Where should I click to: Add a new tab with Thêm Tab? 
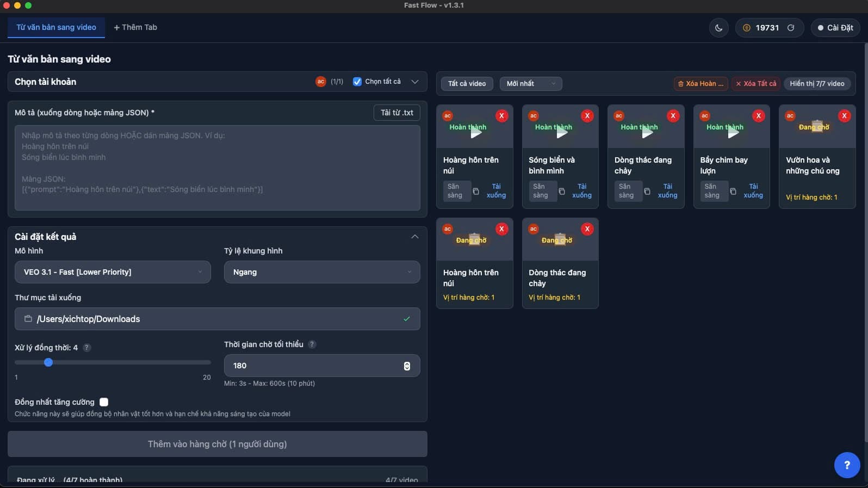click(x=135, y=27)
